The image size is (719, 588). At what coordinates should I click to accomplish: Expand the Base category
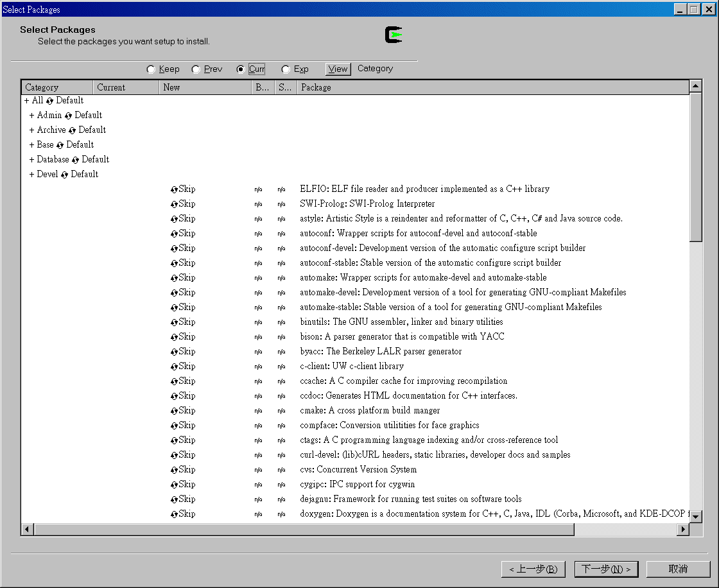pos(31,145)
